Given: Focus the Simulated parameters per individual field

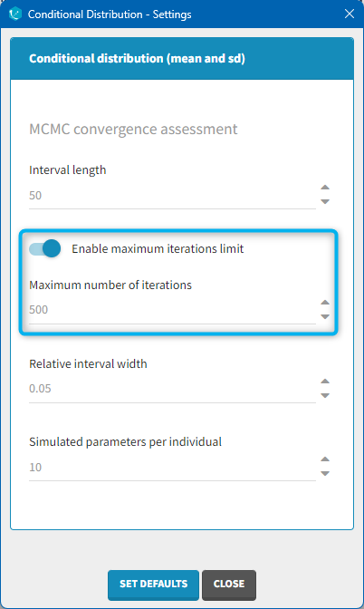Looking at the screenshot, I should 172,468.
